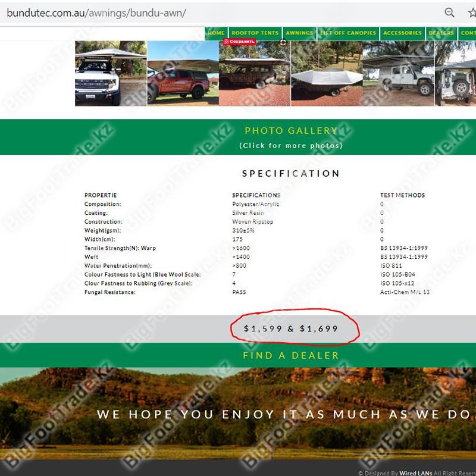Navigate to the ACCESSORIES menu
The image size is (476, 476).
tap(402, 33)
